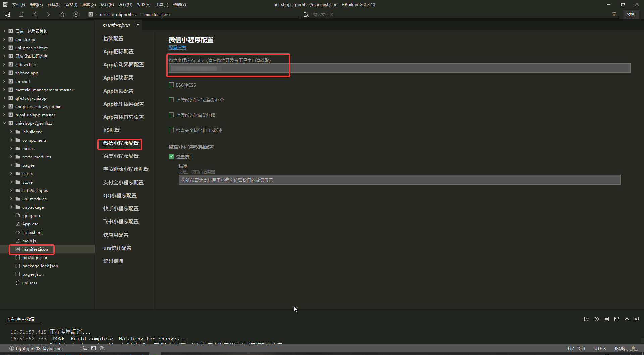Enable 上传代码时自动压缩 checkbox
The width and height of the screenshot is (644, 355).
[171, 115]
